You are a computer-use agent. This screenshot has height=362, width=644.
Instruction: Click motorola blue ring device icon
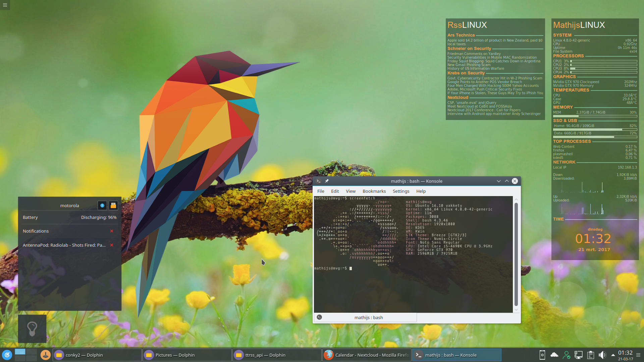click(102, 205)
